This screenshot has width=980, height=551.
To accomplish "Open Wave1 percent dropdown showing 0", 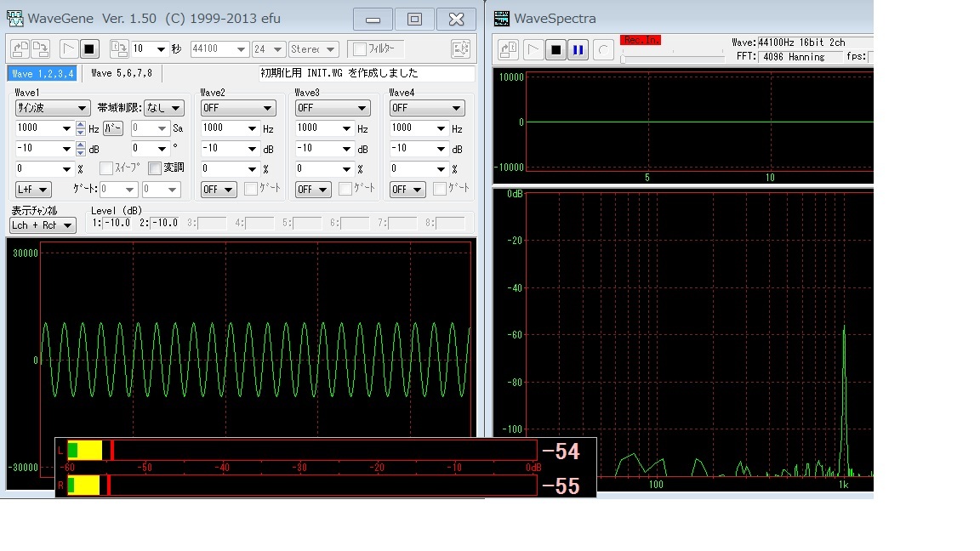I will pyautogui.click(x=43, y=168).
